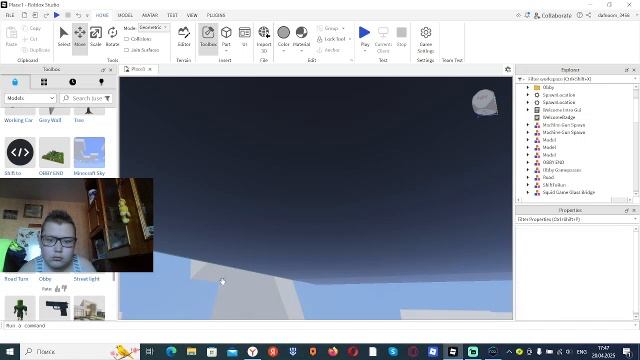This screenshot has height=360, width=640.
Task: Open the Part type dropdown arrow
Action: pos(226,51)
